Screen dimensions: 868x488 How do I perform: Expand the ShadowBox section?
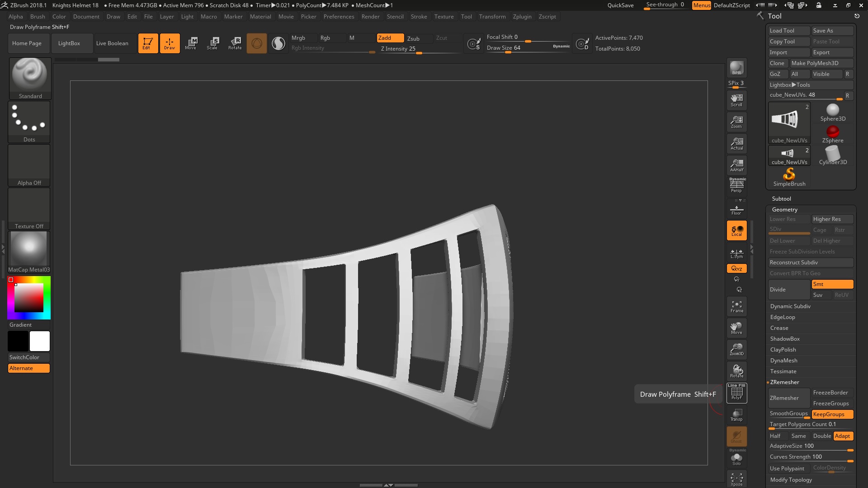click(x=785, y=339)
